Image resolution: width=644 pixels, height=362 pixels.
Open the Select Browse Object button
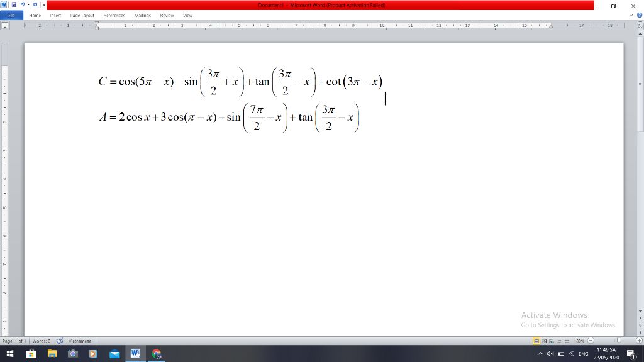pos(640,325)
